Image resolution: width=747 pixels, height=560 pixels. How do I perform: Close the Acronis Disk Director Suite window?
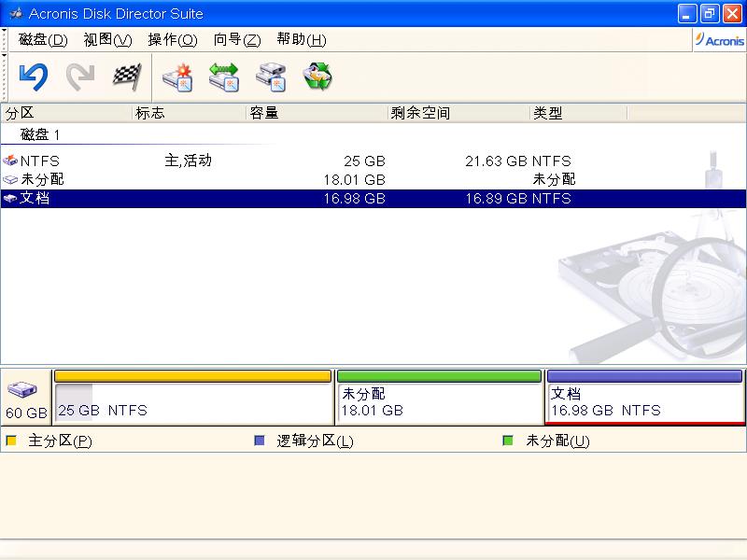pos(732,13)
